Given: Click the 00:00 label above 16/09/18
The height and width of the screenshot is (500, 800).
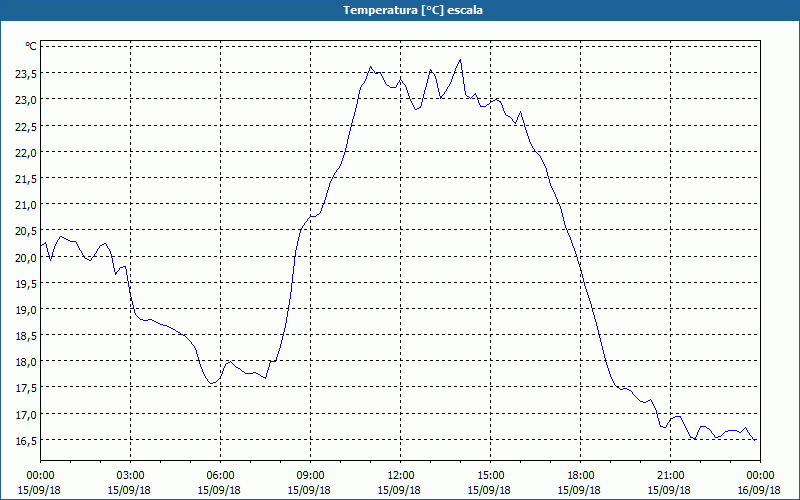Looking at the screenshot, I should click(x=760, y=476).
